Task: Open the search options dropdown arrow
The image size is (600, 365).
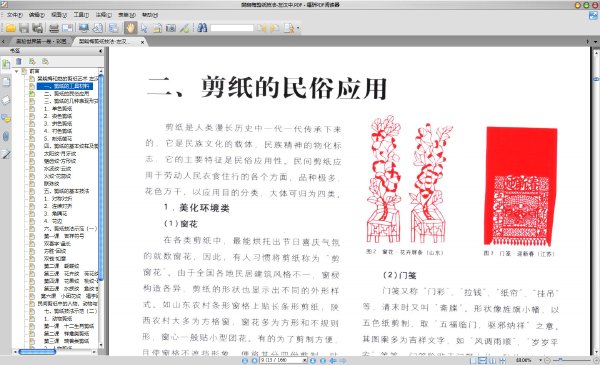Action: [298, 28]
